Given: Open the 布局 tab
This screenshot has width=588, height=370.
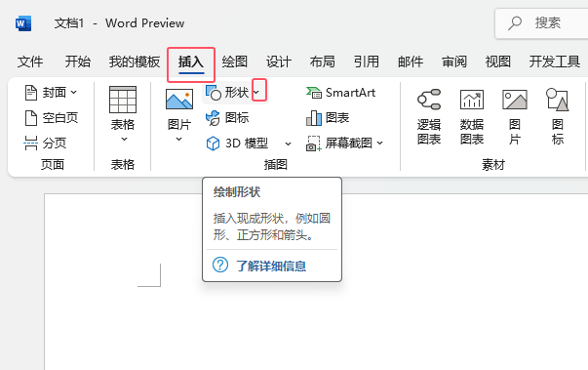Looking at the screenshot, I should [322, 62].
